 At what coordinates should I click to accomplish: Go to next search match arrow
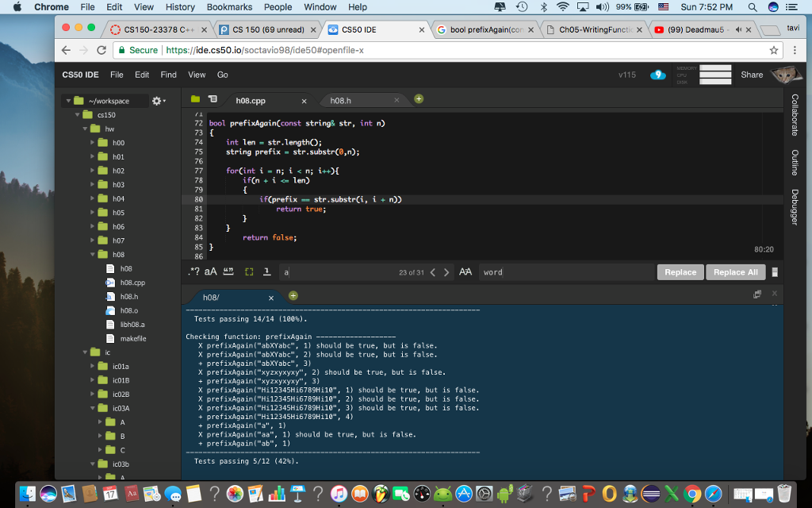click(446, 272)
